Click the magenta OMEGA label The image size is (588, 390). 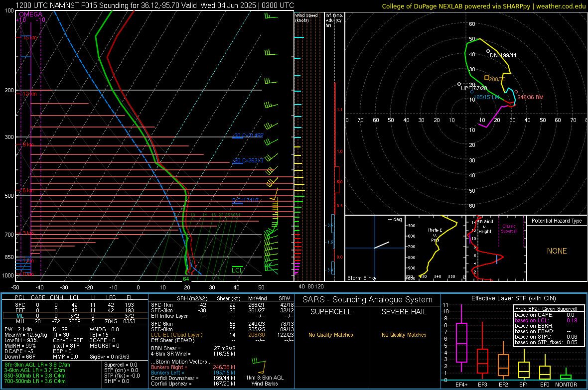31,14
